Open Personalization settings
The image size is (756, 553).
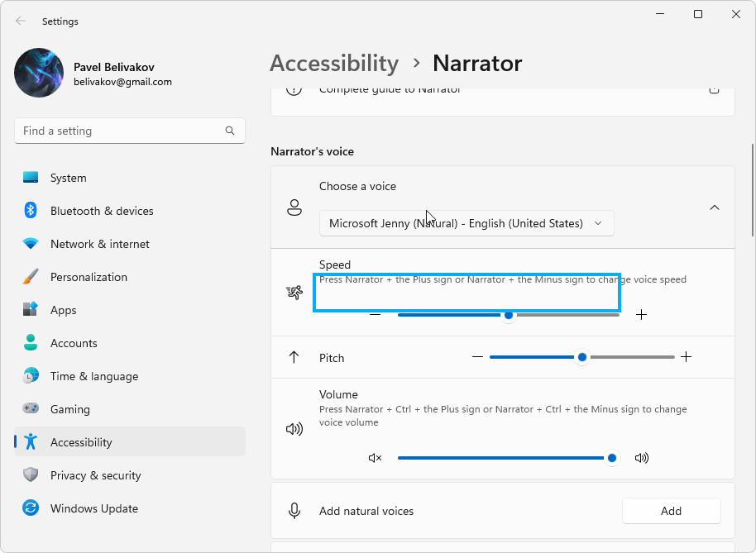click(x=130, y=277)
